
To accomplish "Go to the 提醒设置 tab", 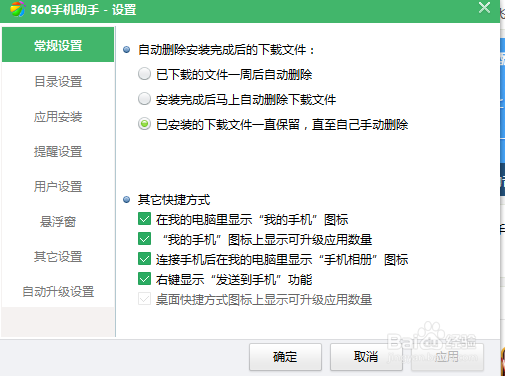I will point(58,151).
